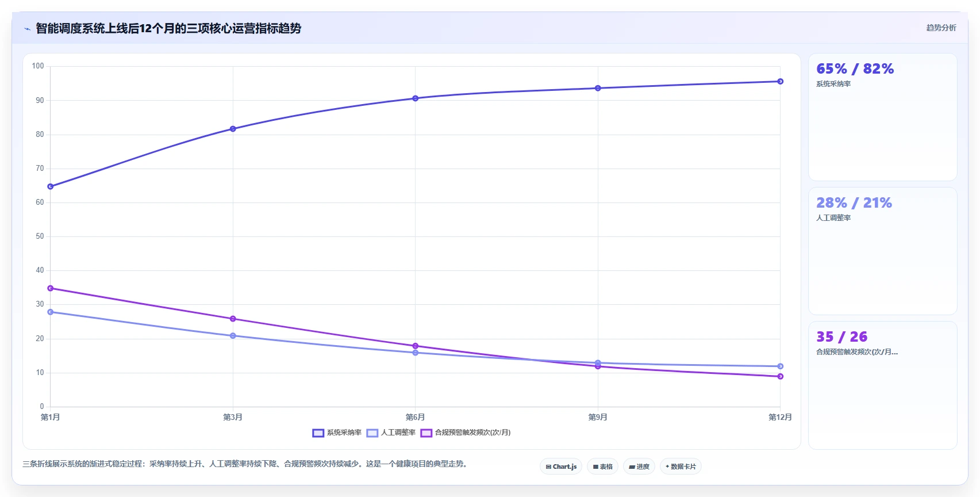Click 人工调整率 data point at 第12月
The width and height of the screenshot is (980, 497).
pos(780,366)
